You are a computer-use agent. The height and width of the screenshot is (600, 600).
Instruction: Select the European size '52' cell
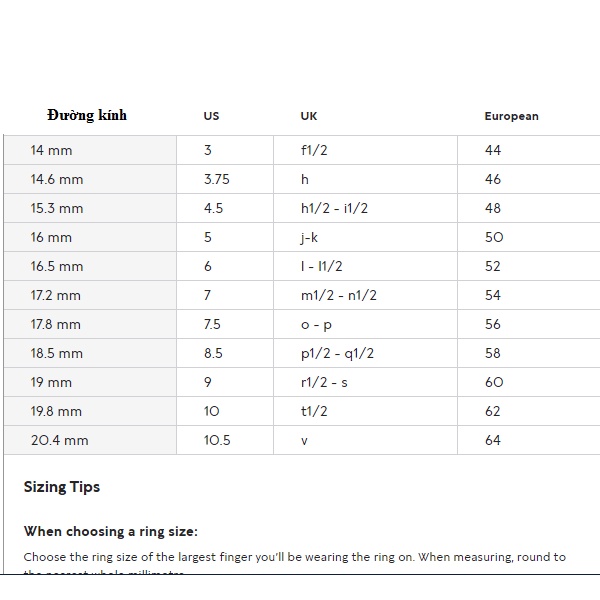point(492,266)
